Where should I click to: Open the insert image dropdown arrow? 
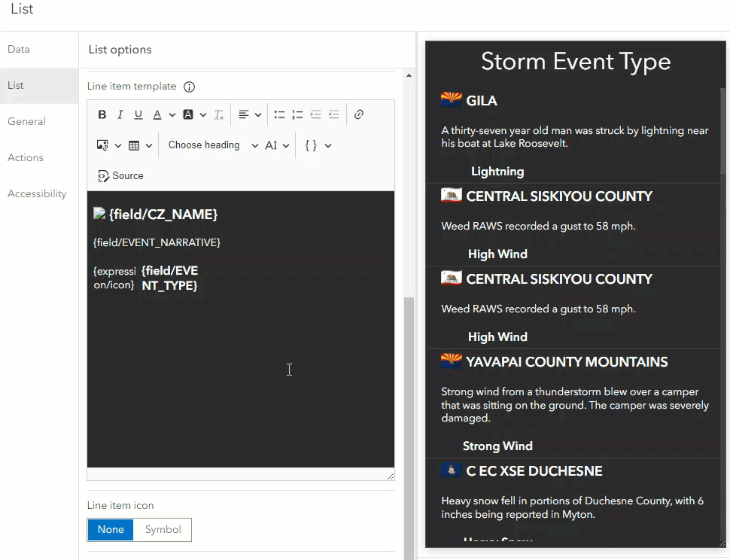pyautogui.click(x=118, y=145)
